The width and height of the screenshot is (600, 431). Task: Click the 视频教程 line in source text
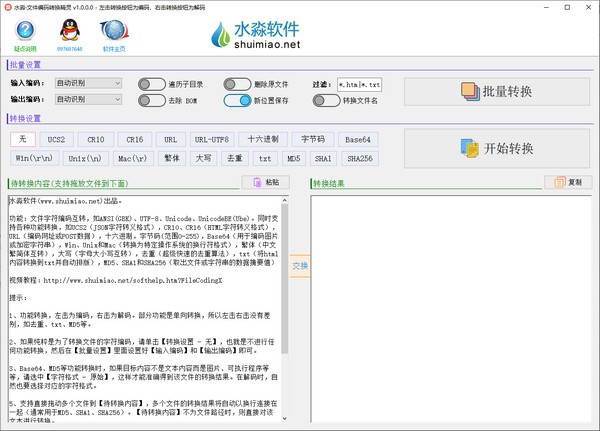tap(116, 281)
